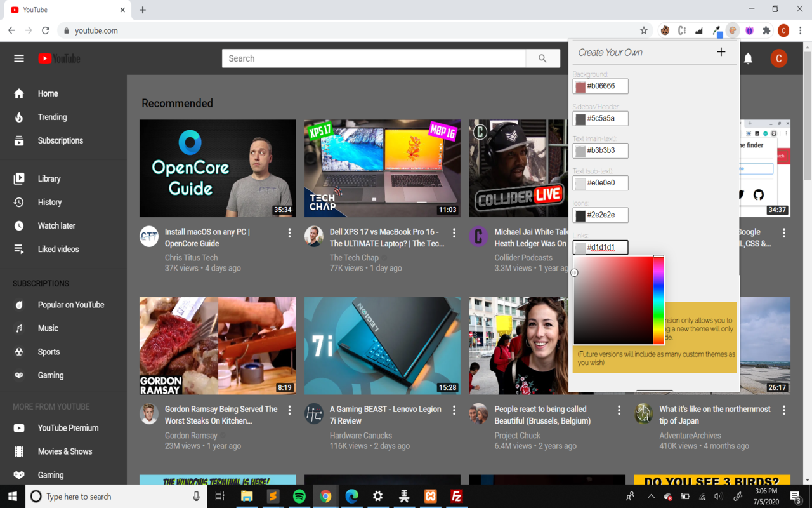
Task: Open the Gaming channel in sidebar
Action: pos(19,375)
